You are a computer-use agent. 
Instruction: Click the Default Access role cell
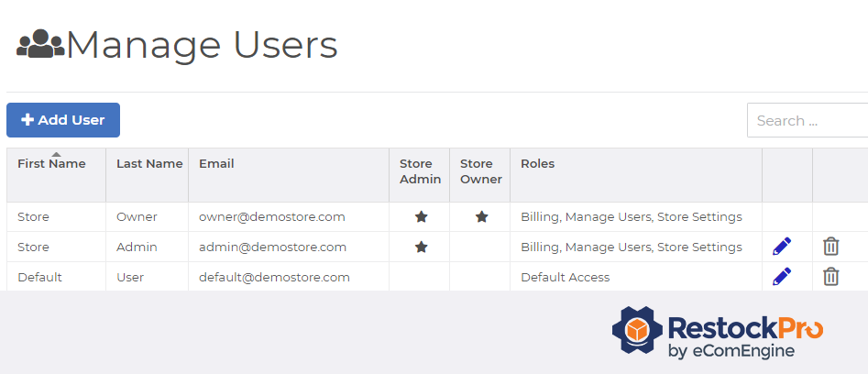pos(565,277)
